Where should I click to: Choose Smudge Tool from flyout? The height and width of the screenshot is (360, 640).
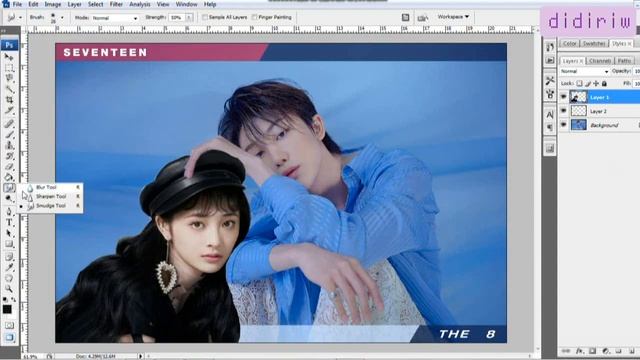[51, 206]
